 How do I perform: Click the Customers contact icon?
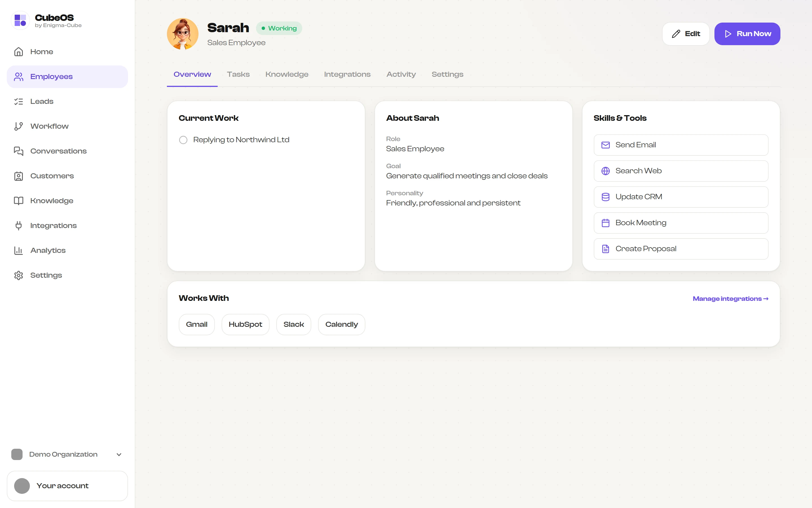(x=18, y=176)
